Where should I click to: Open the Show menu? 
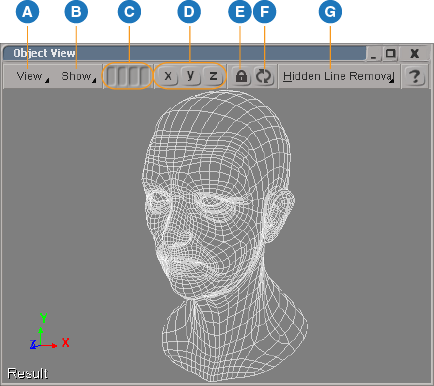[78, 76]
